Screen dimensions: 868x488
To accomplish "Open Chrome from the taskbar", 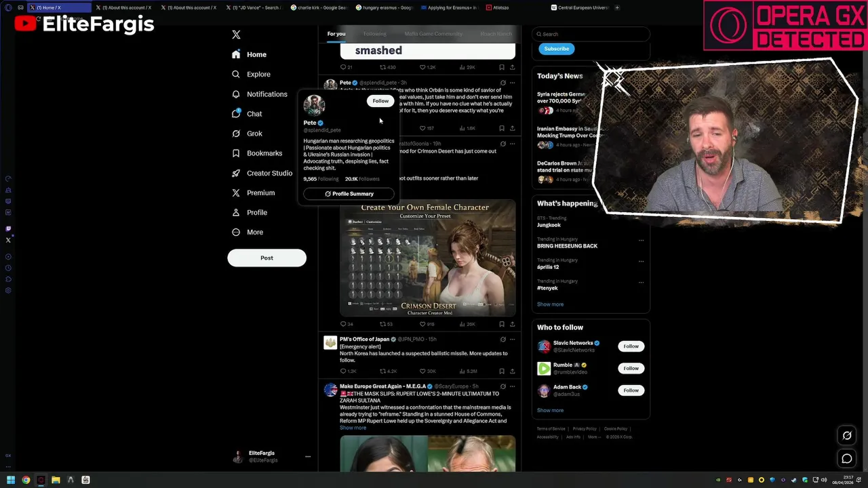I will click(x=26, y=480).
